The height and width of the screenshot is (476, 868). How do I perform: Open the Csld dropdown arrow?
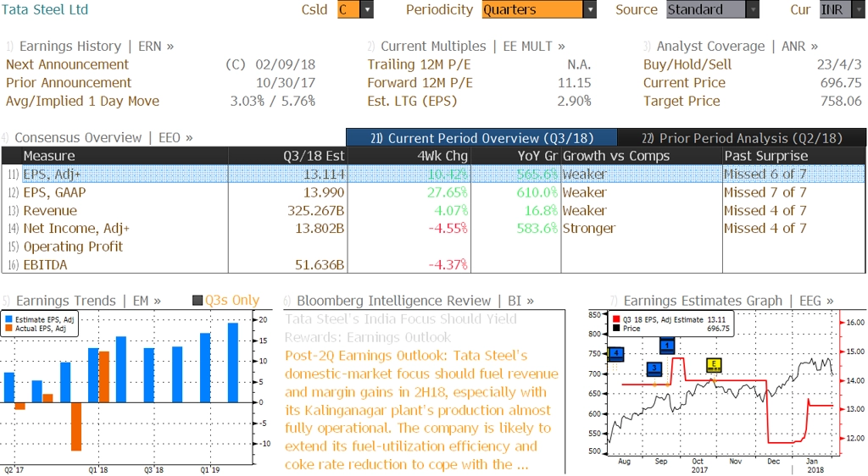(366, 9)
